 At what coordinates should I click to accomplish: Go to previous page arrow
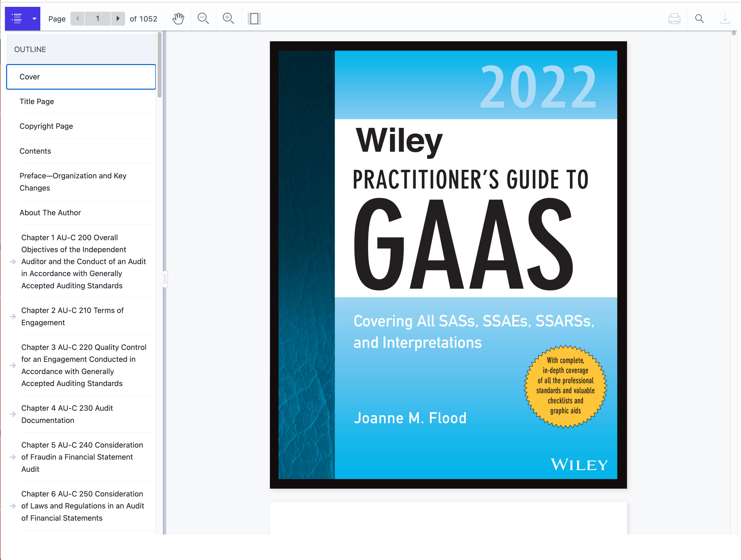click(77, 19)
